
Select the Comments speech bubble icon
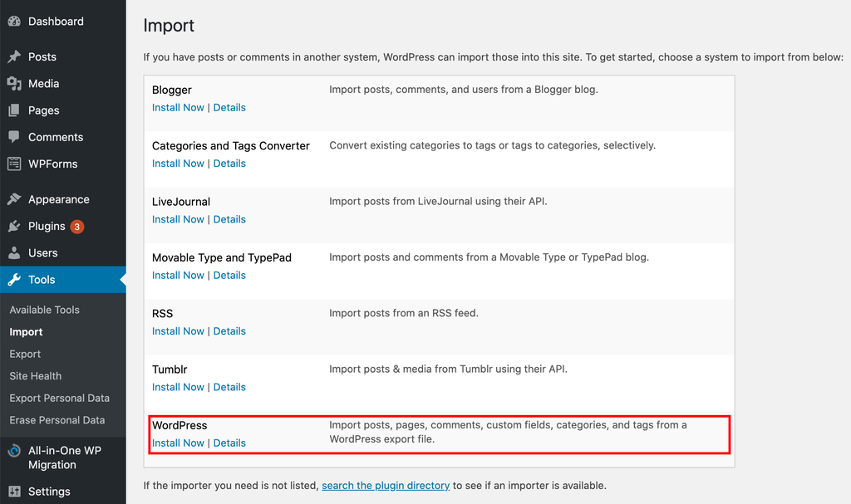[15, 136]
